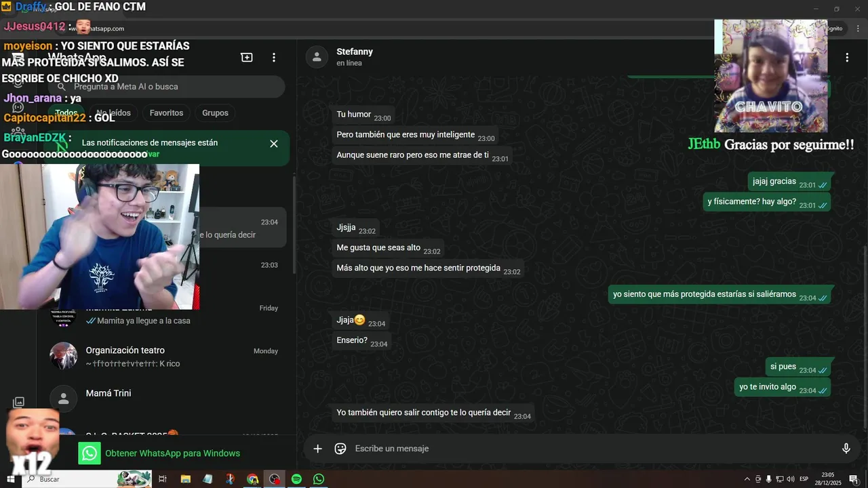The width and height of the screenshot is (868, 488).
Task: Click the sent message y físicamente? hay algo?
Action: coord(767,202)
